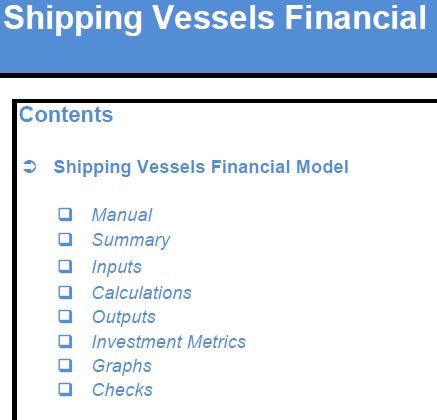
Task: Go to the Inputs sheet link
Action: (117, 267)
